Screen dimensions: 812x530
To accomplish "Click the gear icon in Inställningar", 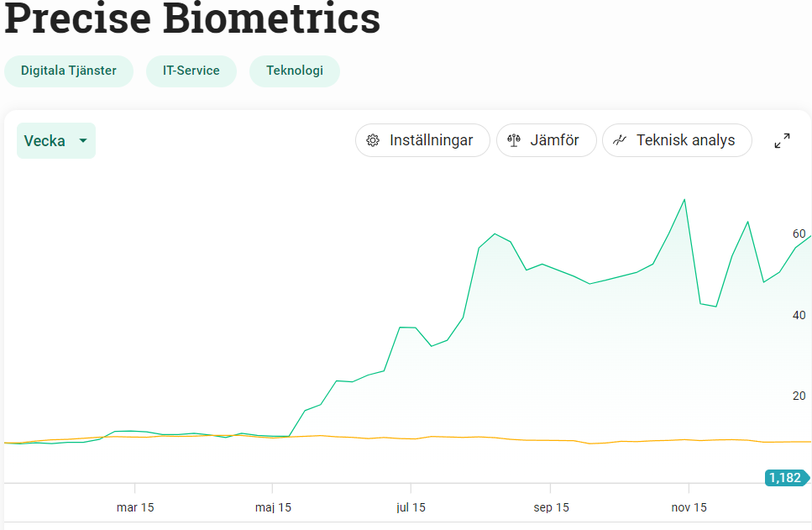I will pos(374,140).
